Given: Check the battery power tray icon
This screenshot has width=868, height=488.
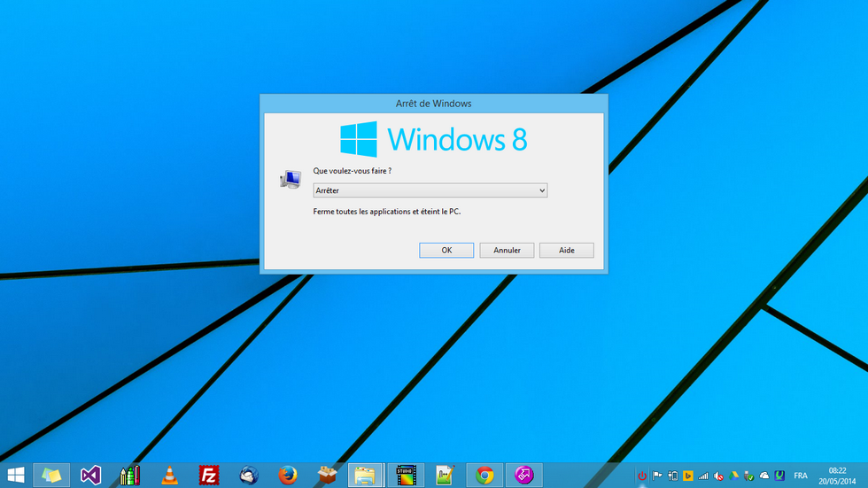Looking at the screenshot, I should click(672, 476).
